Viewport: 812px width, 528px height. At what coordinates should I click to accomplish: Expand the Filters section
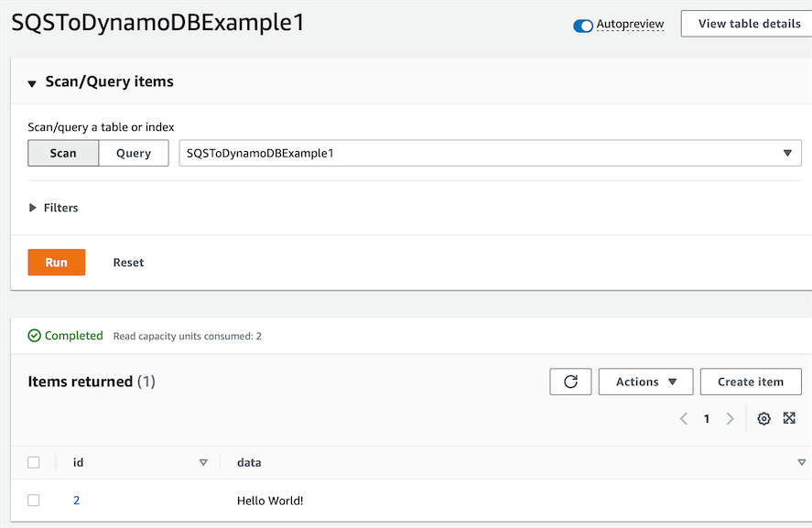pos(34,208)
